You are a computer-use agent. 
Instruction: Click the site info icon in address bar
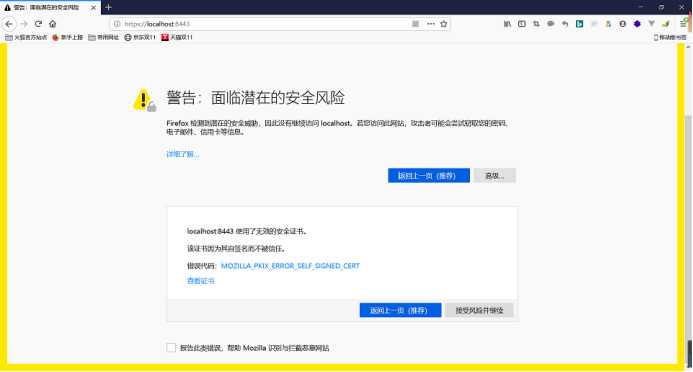click(117, 24)
